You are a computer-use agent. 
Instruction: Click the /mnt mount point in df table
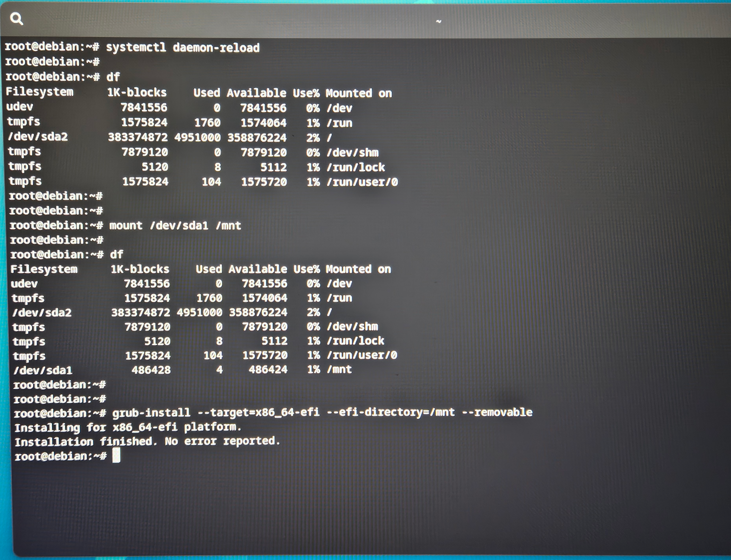coord(339,369)
